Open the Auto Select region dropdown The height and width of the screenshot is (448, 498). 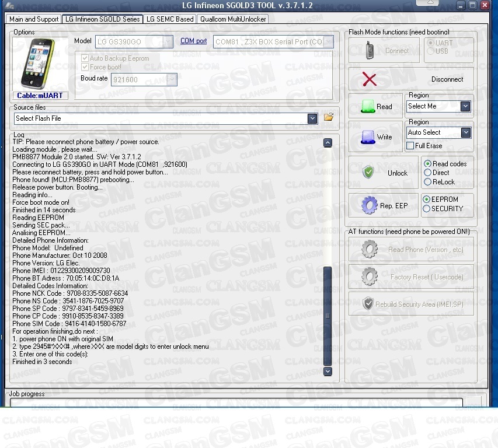(x=466, y=132)
